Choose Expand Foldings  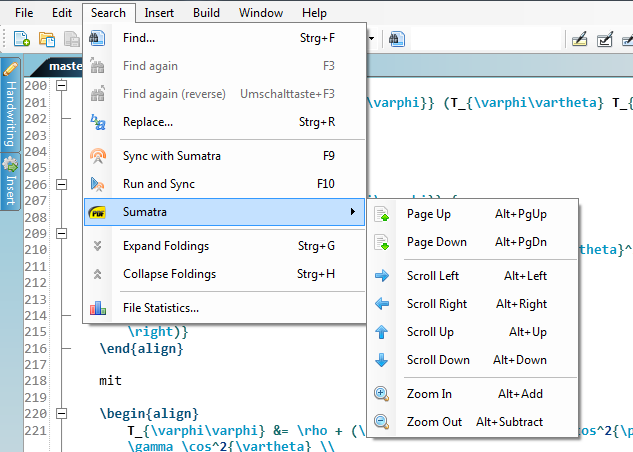[224, 246]
